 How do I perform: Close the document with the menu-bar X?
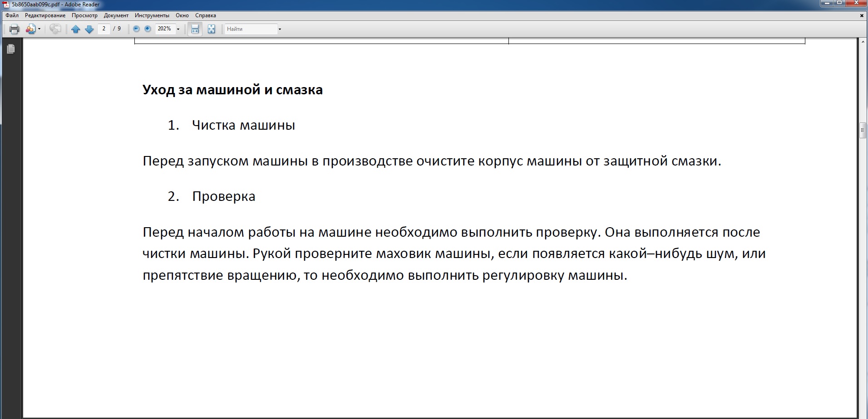pos(862,15)
